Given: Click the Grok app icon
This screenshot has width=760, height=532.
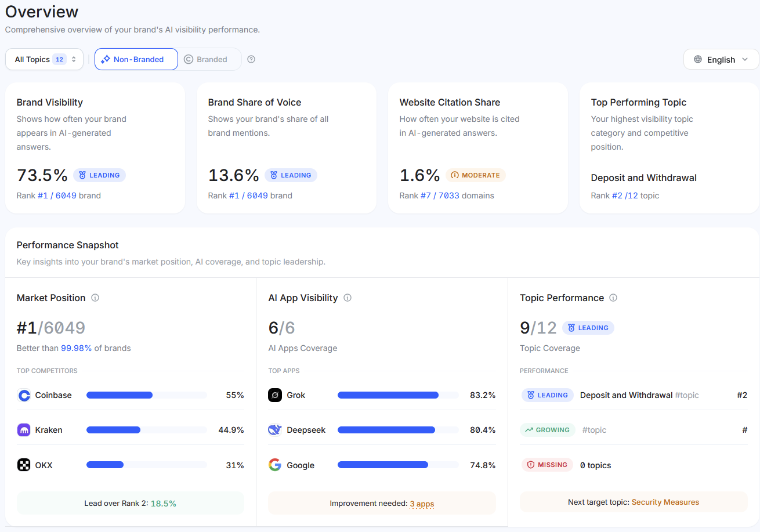Looking at the screenshot, I should (275, 395).
